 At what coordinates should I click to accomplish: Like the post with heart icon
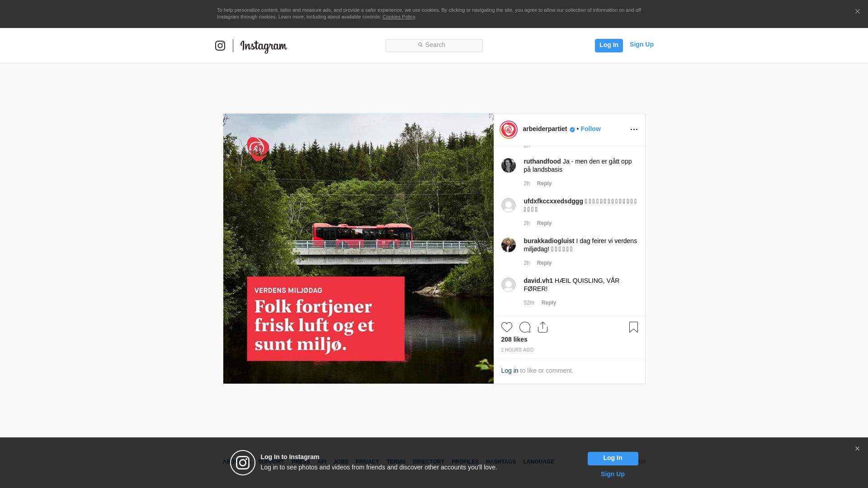506,327
